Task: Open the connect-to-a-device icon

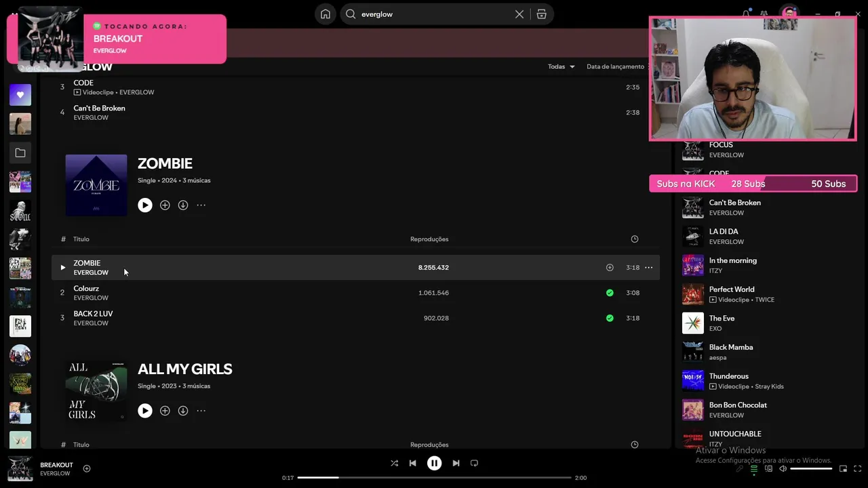Action: point(768,468)
